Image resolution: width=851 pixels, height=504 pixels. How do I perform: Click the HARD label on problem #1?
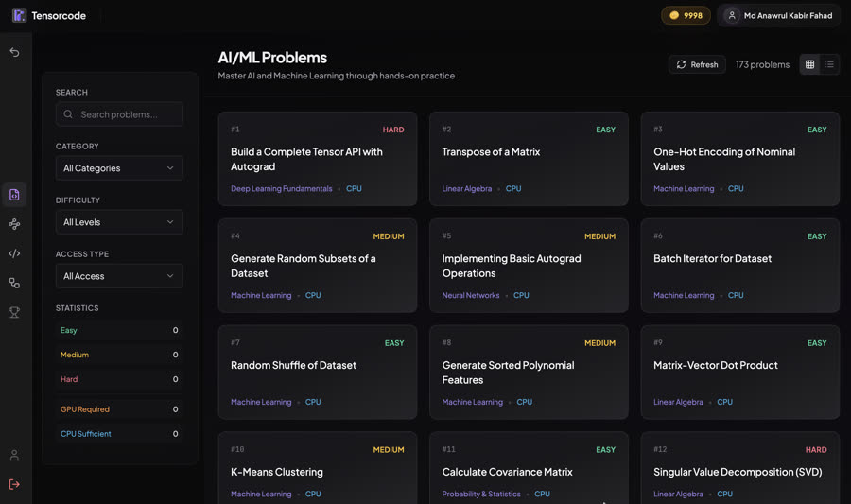[393, 130]
